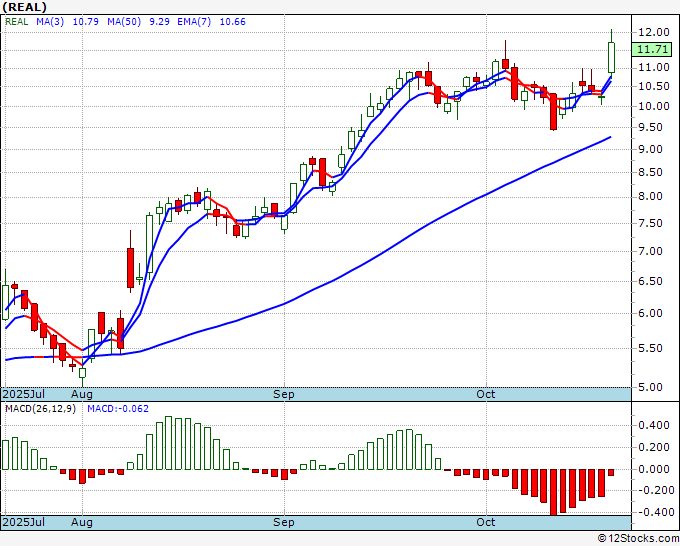Click the 0.000 MACD axis label
The height and width of the screenshot is (546, 680).
[656, 469]
